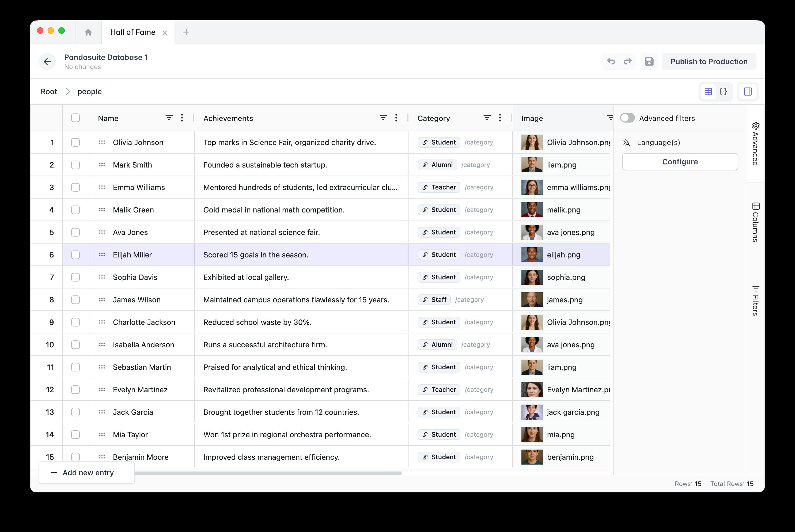Open the Name column filter icon

[169, 118]
